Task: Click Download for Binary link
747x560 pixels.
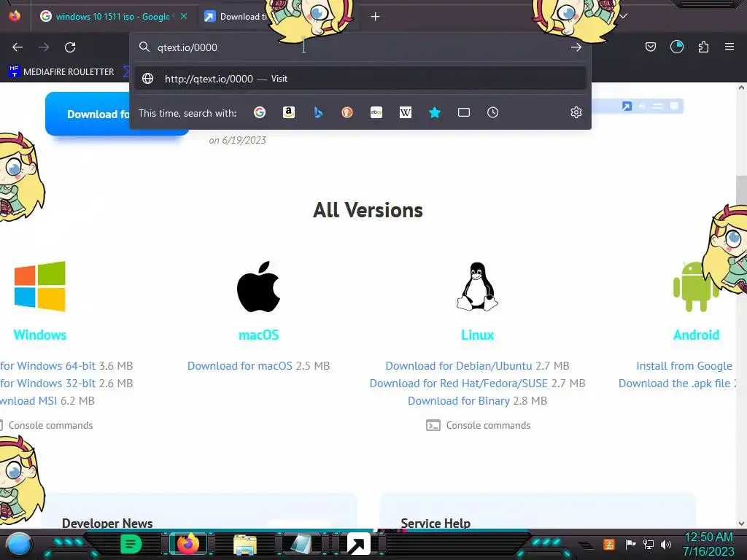Action: [459, 401]
